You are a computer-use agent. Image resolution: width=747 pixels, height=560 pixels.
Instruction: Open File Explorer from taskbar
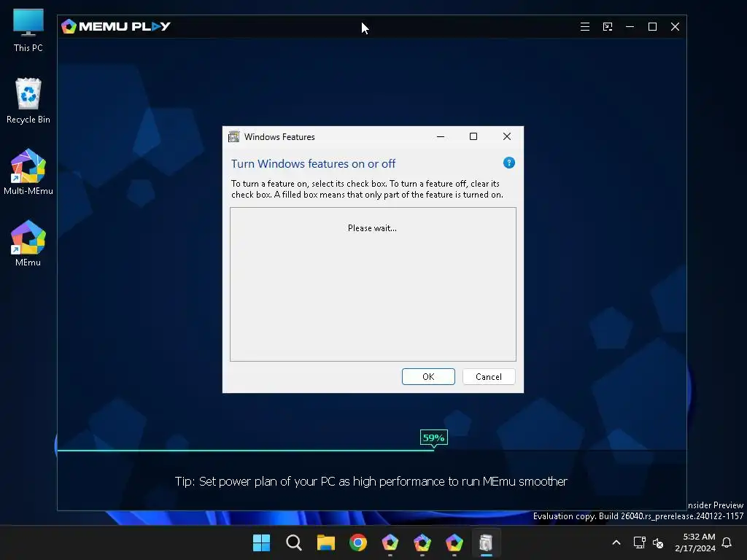click(x=326, y=542)
